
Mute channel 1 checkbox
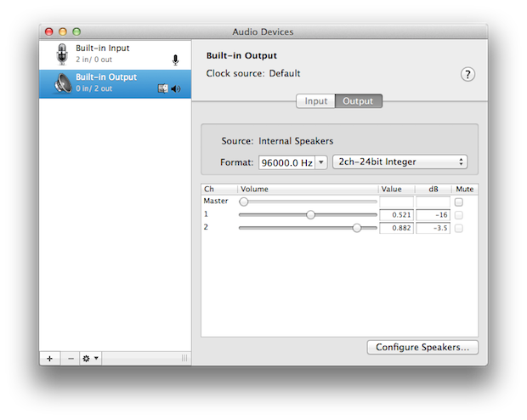coord(459,215)
